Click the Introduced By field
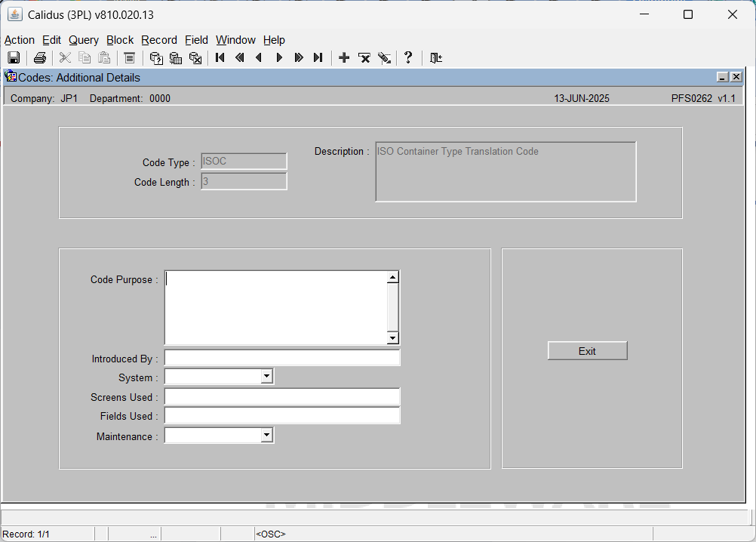The image size is (756, 542). click(282, 358)
